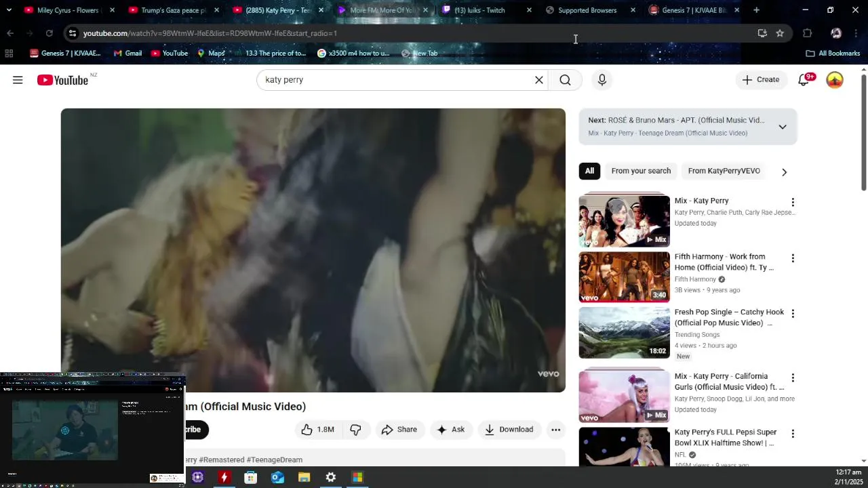
Task: Open more actions ellipsis under video
Action: point(555,430)
